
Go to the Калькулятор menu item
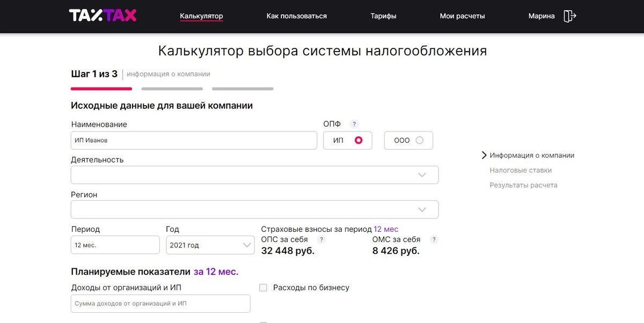(x=201, y=16)
